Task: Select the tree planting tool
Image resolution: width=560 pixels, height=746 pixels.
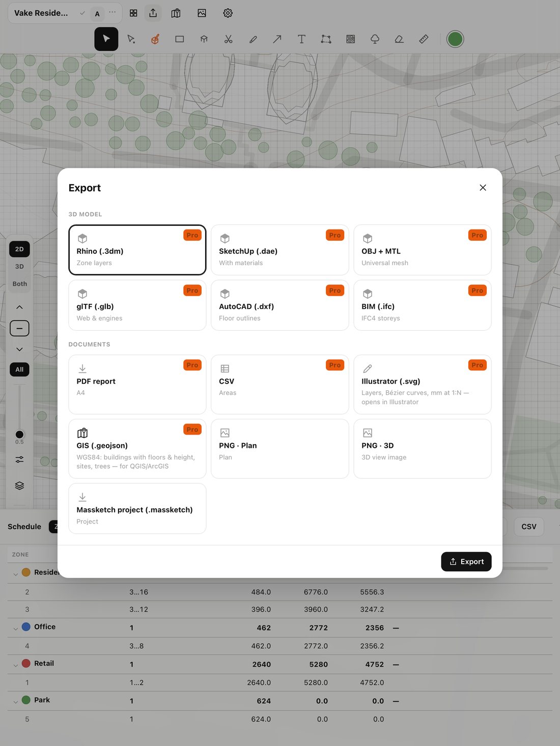Action: (x=375, y=39)
